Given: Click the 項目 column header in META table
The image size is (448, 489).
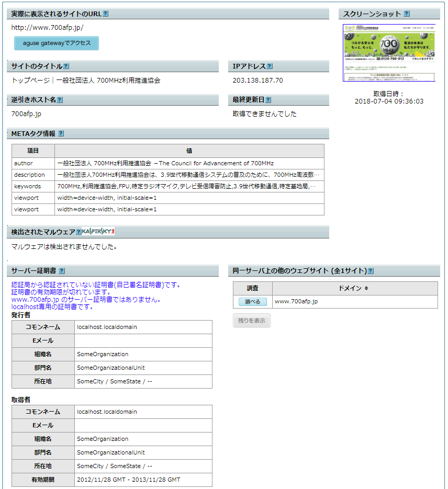Looking at the screenshot, I should point(33,151).
